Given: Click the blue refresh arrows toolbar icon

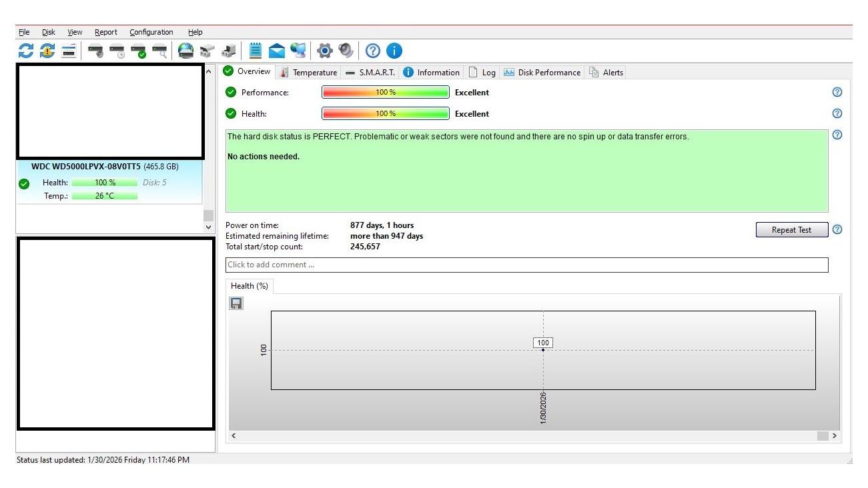Looking at the screenshot, I should 25,51.
